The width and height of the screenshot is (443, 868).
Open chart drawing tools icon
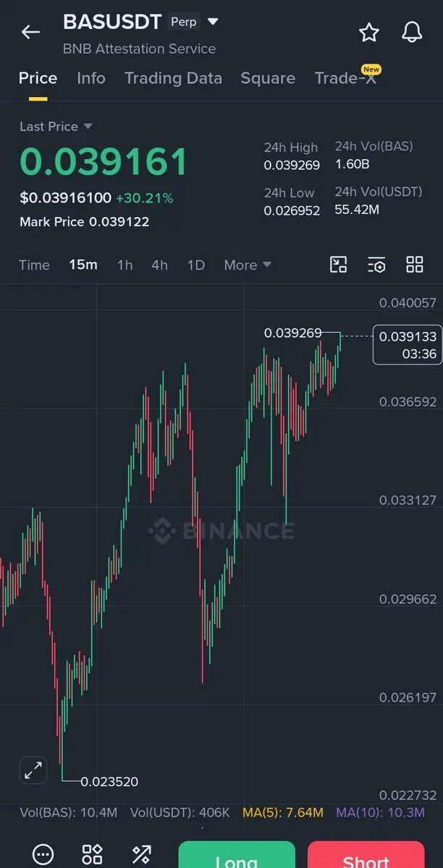(x=339, y=264)
